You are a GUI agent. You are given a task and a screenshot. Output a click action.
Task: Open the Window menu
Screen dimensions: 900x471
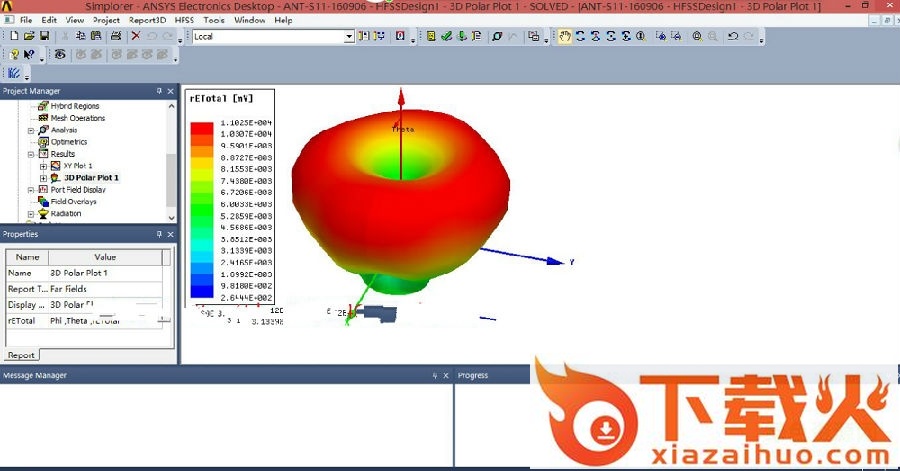[x=250, y=20]
